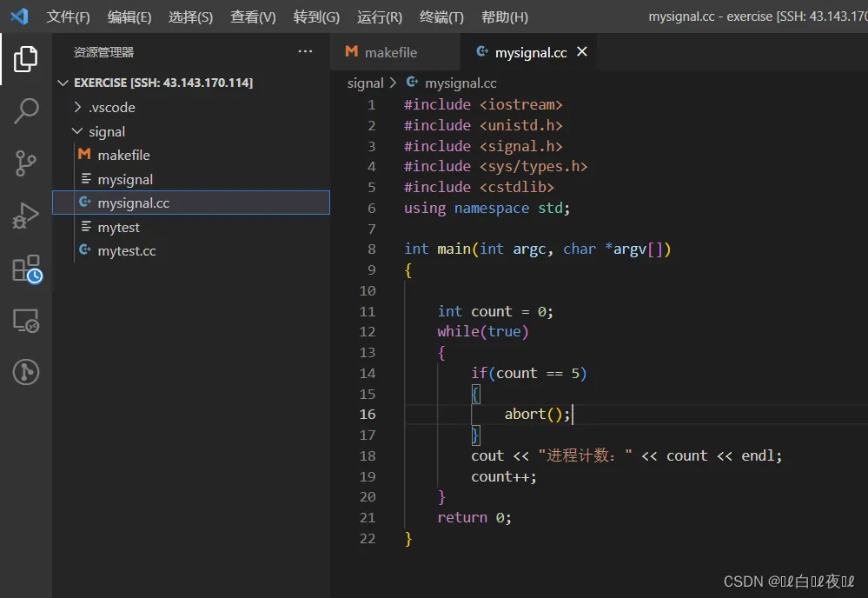The image size is (868, 598).
Task: Select mysignal.cc in the file tree
Action: (191, 203)
